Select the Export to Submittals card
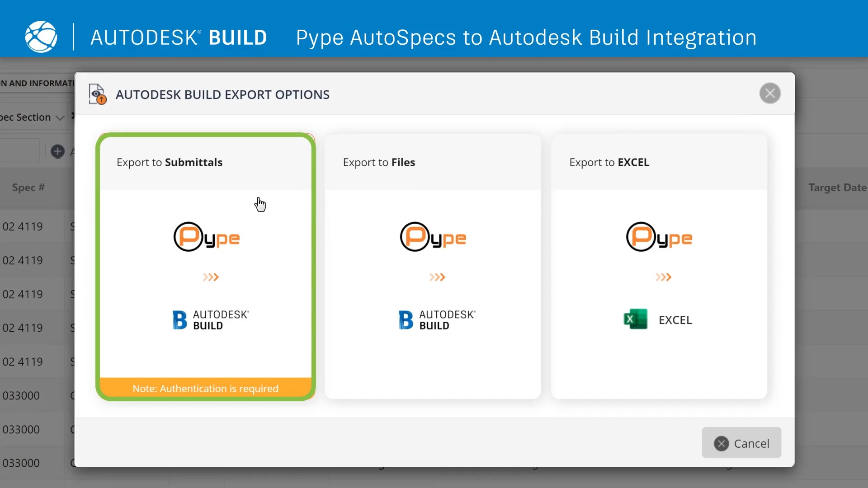Image resolution: width=868 pixels, height=488 pixels. (206, 267)
